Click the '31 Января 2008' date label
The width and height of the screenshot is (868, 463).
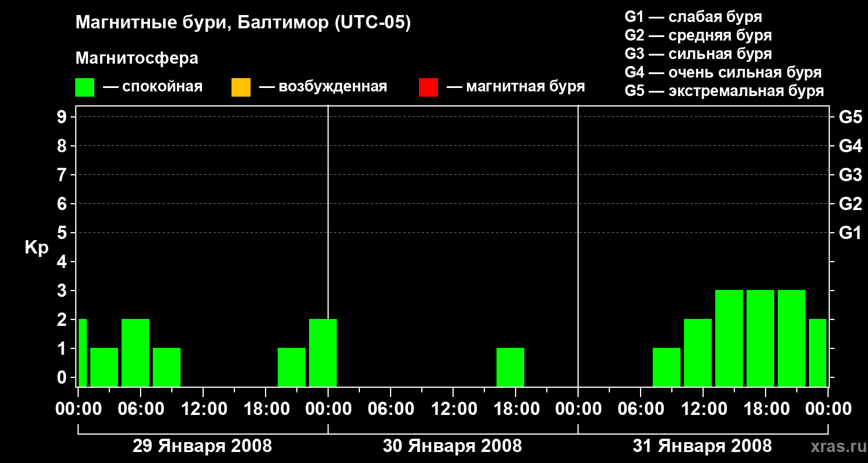coord(702,446)
